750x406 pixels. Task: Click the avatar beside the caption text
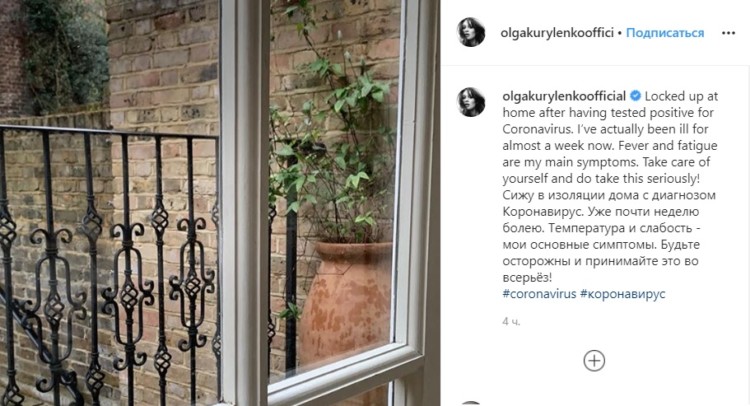471,102
